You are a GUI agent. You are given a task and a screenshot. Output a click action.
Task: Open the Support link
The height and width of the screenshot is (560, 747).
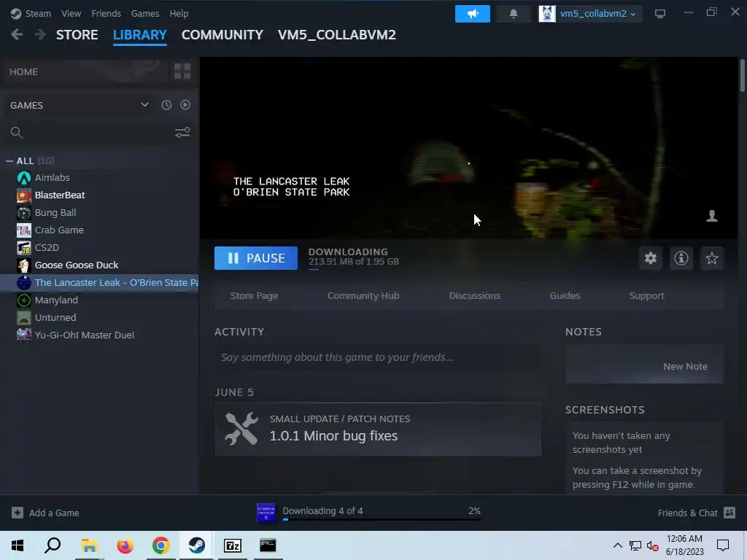click(x=646, y=296)
